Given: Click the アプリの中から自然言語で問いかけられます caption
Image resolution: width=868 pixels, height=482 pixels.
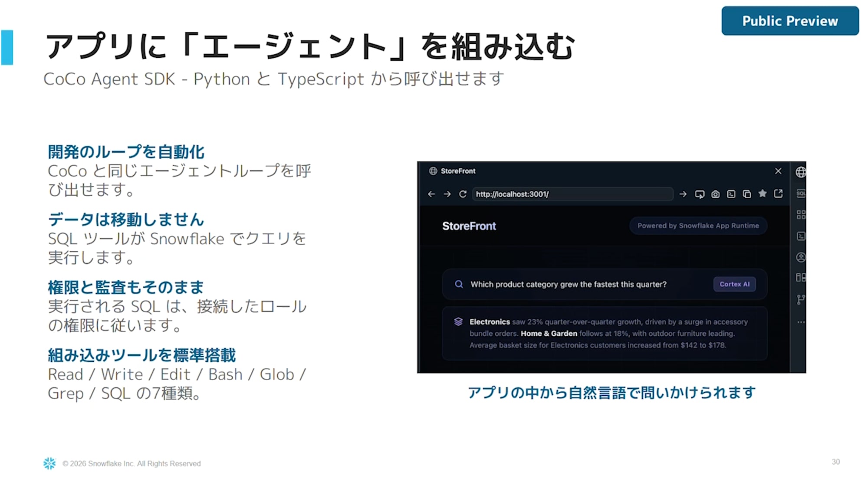Looking at the screenshot, I should pos(612,393).
